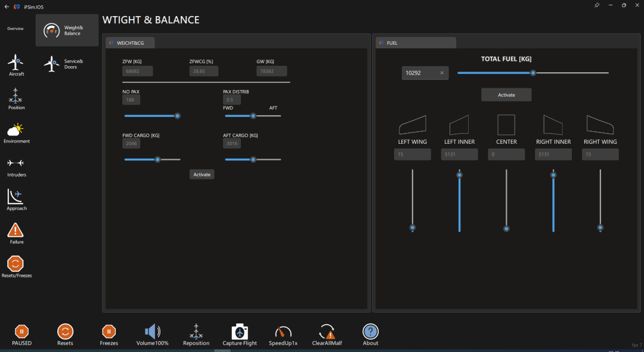Click the Right Inner fuel field 5131
Image resolution: width=644 pixels, height=352 pixels.
(x=553, y=155)
